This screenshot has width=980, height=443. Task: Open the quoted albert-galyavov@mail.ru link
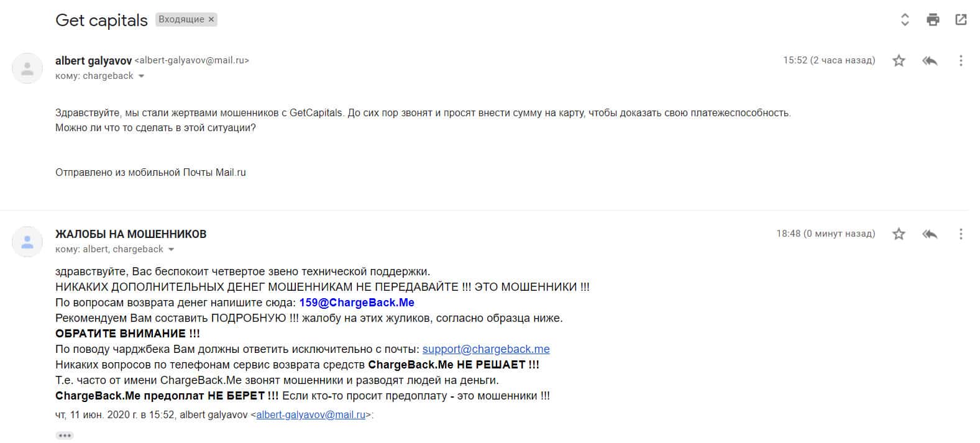pyautogui.click(x=311, y=414)
